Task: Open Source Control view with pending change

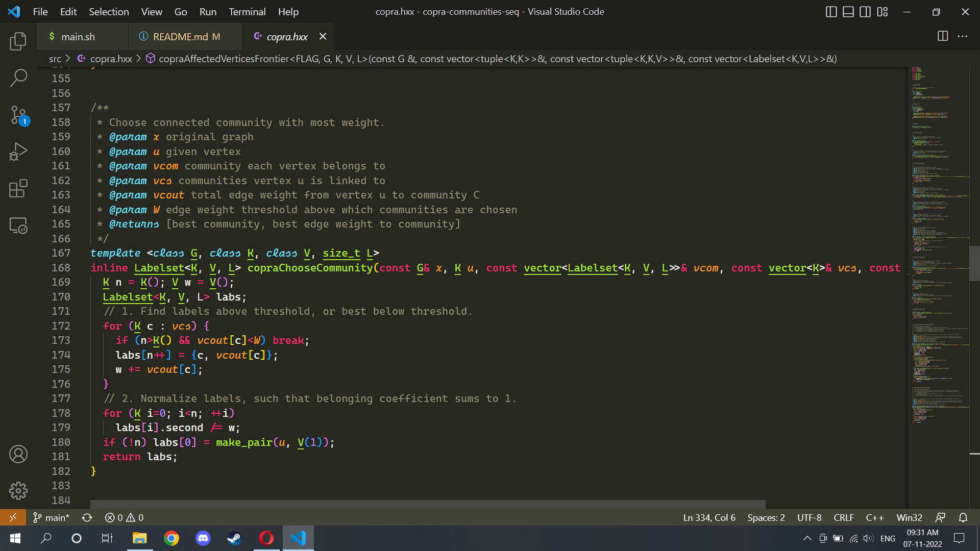Action: [18, 115]
